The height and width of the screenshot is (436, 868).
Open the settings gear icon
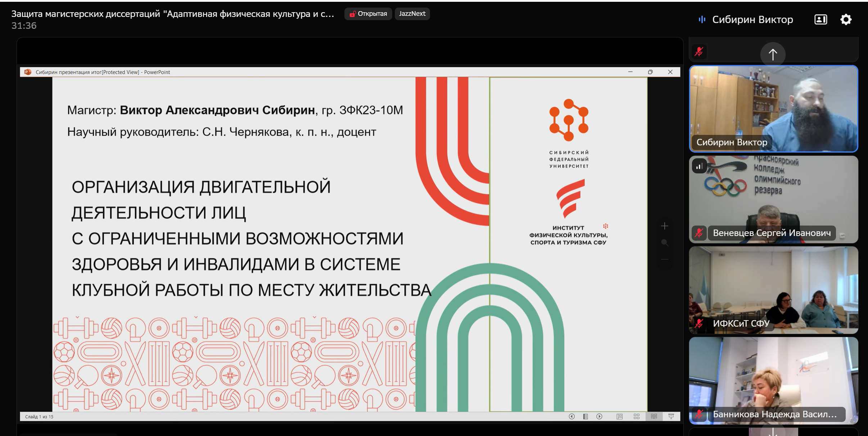click(x=846, y=19)
